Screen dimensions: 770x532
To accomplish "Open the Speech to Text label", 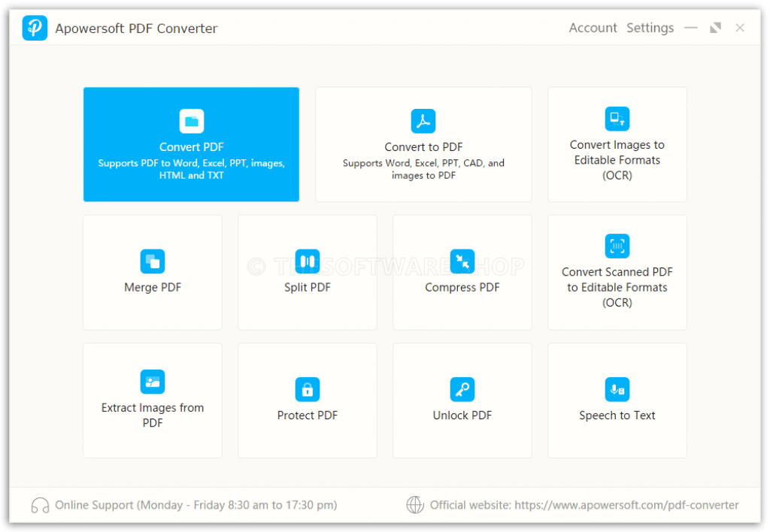I will click(617, 416).
